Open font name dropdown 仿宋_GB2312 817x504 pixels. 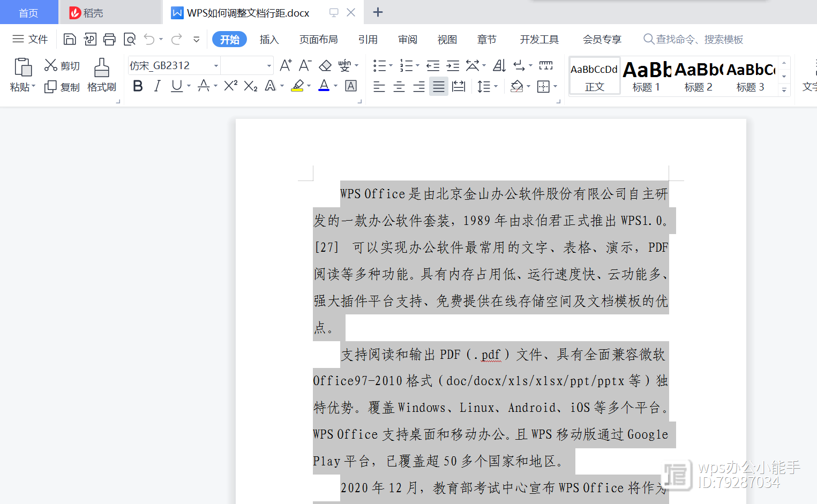[x=216, y=66]
